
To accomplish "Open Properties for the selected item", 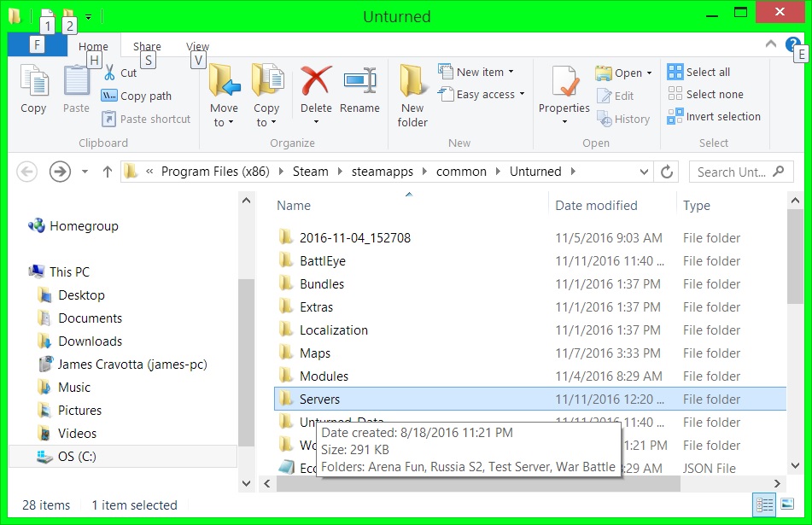I will (x=564, y=96).
